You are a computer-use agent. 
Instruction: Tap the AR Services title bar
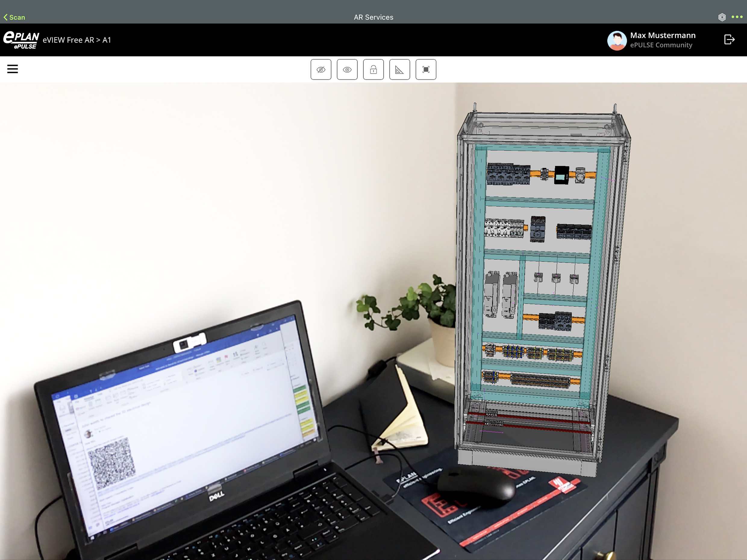point(373,17)
